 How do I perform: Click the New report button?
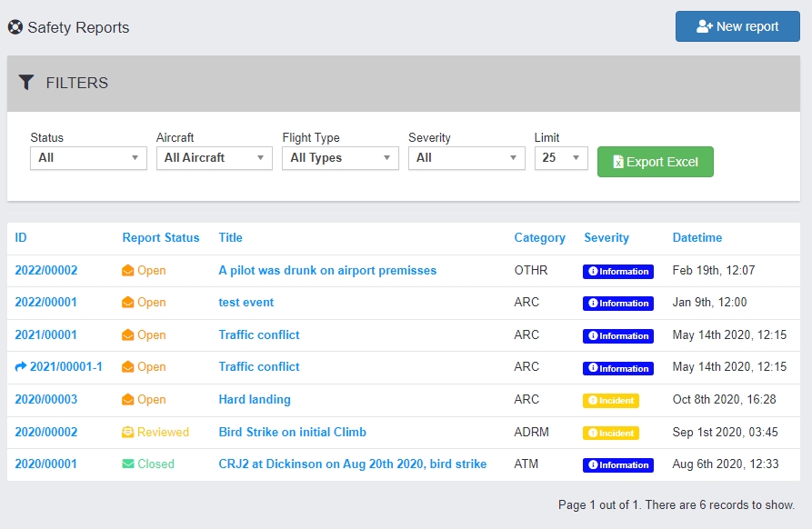[x=737, y=26]
